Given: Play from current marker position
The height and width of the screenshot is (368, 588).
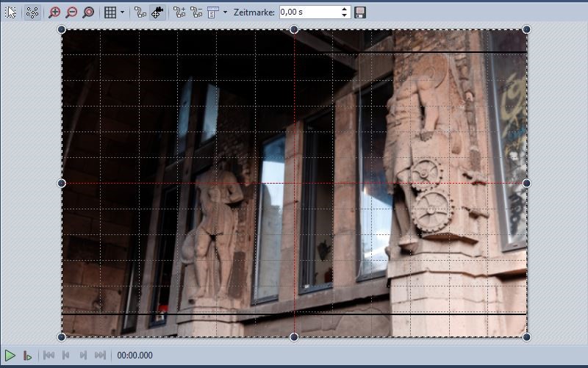Looking at the screenshot, I should (27, 356).
